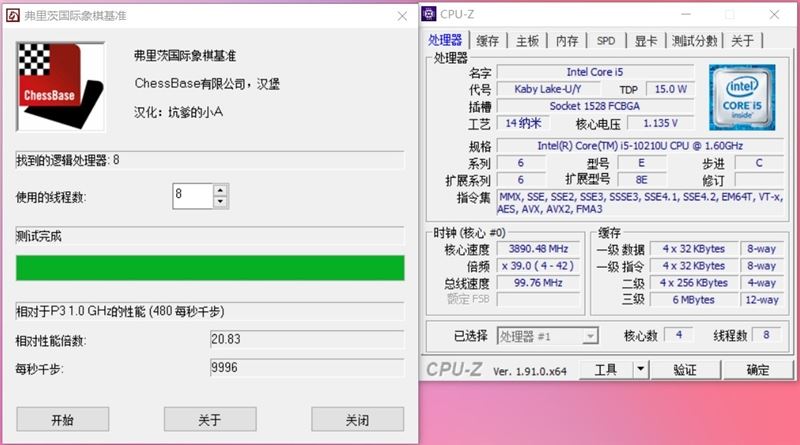Screen dimensions: 800x445
Task: Click the code name value Kaby Lake-U/Y
Action: point(548,89)
